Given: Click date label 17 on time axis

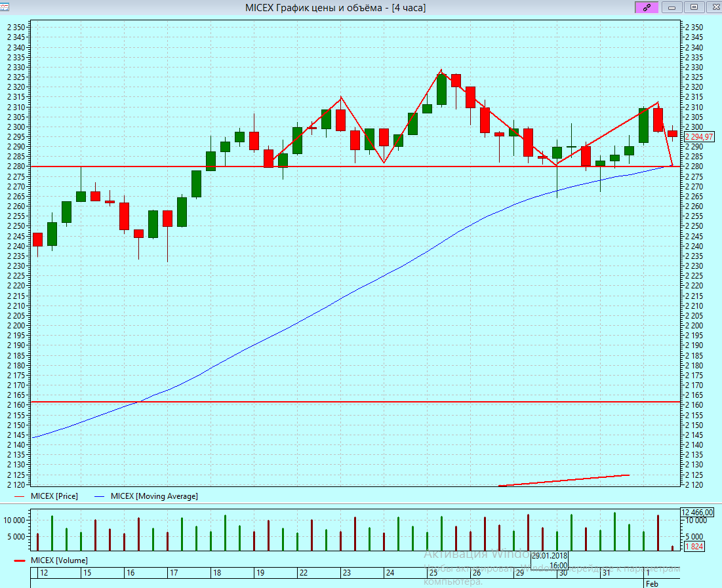Looking at the screenshot, I should (x=174, y=573).
